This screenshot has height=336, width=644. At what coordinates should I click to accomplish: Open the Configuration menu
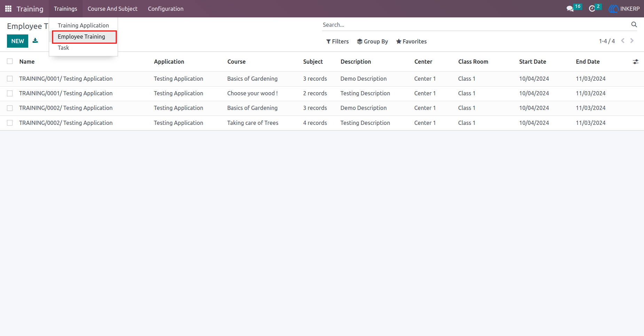point(166,9)
